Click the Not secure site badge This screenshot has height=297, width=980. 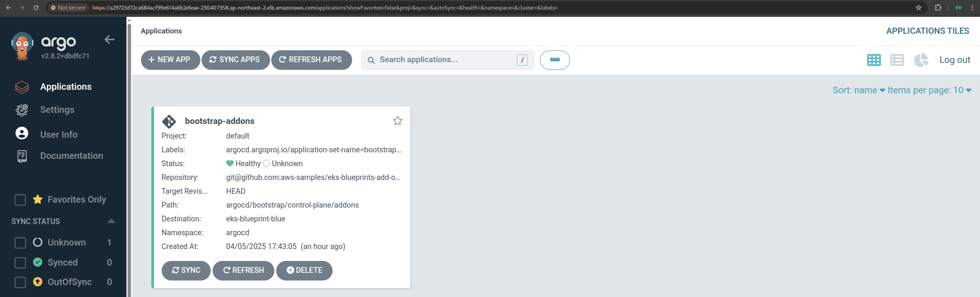point(68,8)
